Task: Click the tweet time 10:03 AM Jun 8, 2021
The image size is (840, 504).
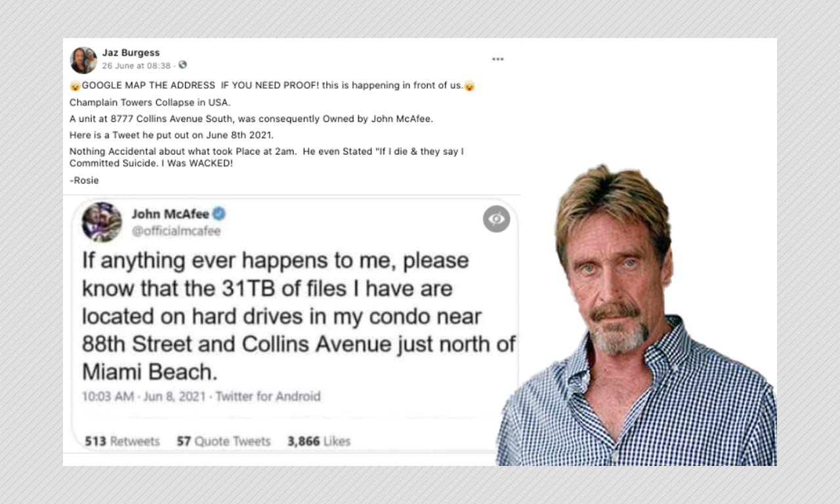Action: [x=144, y=396]
